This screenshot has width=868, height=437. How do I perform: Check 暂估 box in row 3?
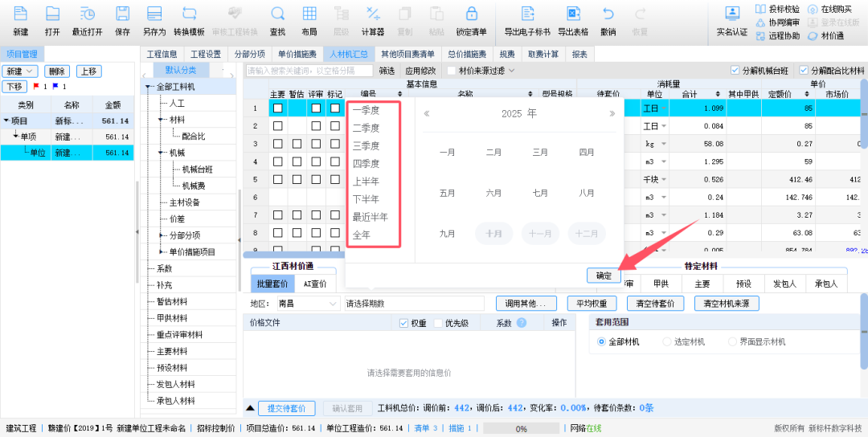tap(297, 144)
